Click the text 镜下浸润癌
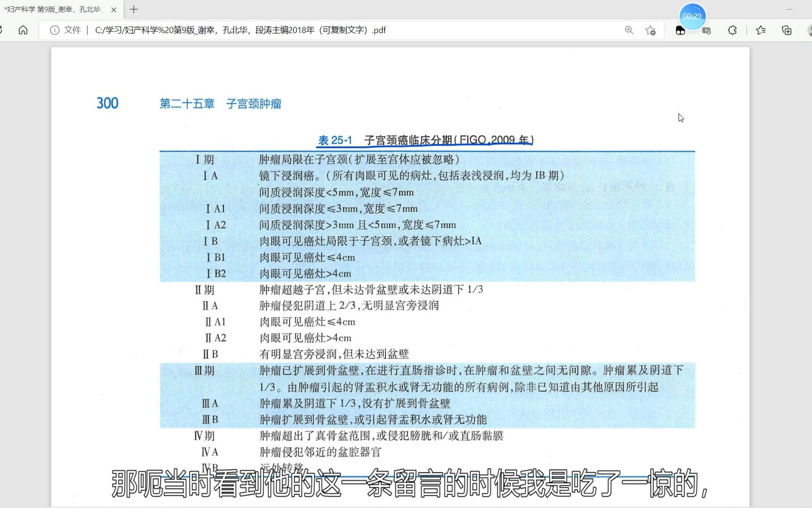The image size is (812, 508). (287, 175)
